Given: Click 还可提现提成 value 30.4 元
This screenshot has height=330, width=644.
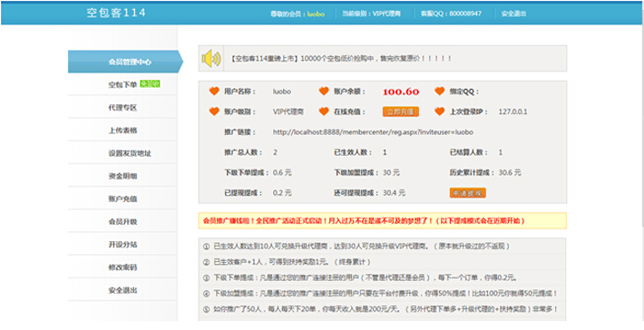Looking at the screenshot, I should [x=394, y=193].
